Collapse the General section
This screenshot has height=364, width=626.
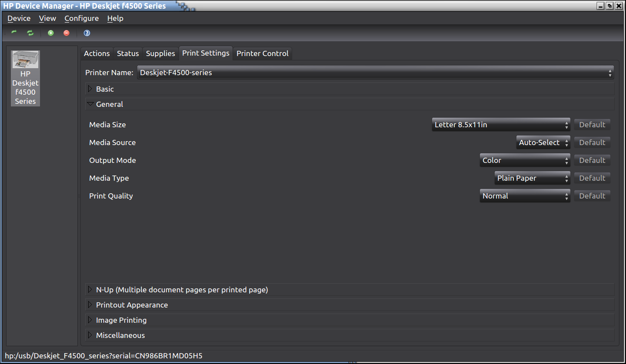[350, 104]
